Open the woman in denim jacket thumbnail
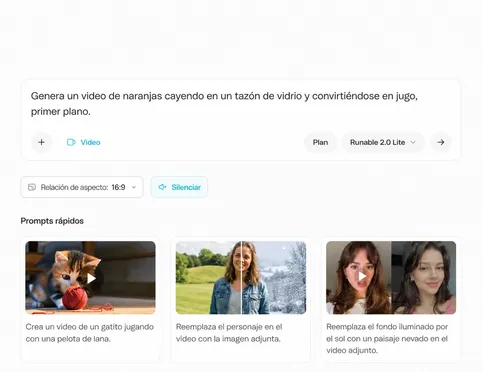Viewport: 483px width, 372px height. pos(241,278)
